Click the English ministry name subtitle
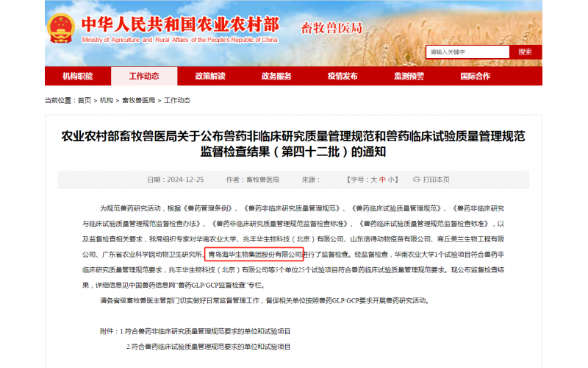The width and height of the screenshot is (588, 368). 179,40
